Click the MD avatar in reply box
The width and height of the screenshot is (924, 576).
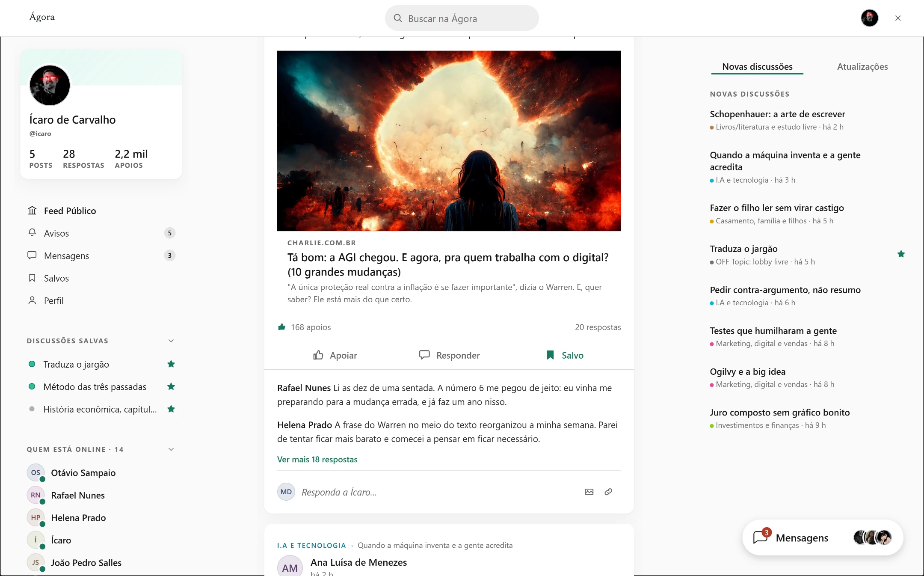point(286,492)
